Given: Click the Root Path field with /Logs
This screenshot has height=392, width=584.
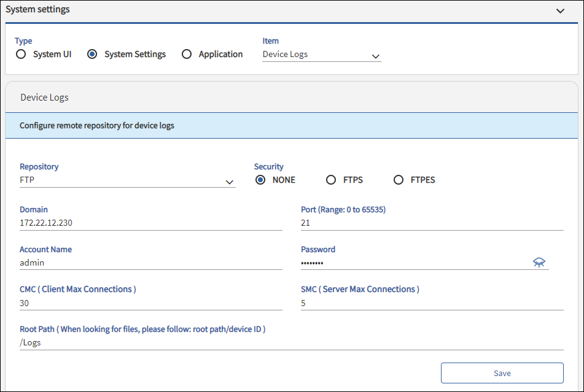Looking at the screenshot, I should [291, 342].
